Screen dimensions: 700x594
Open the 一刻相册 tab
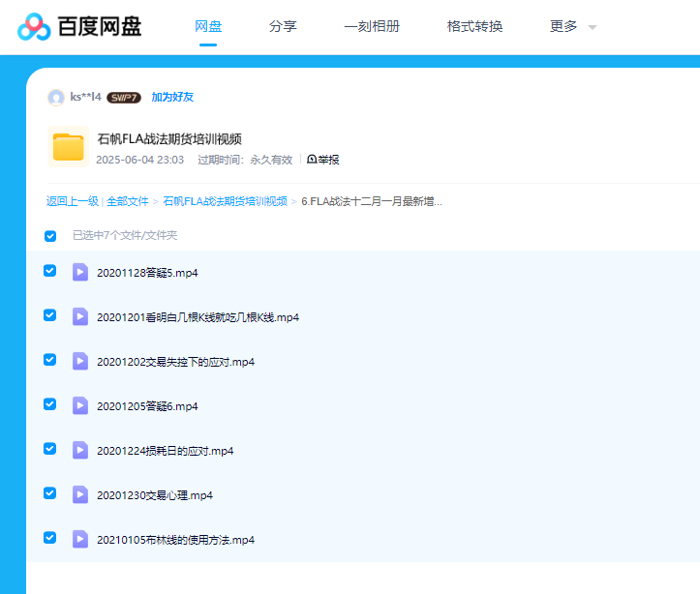(372, 27)
